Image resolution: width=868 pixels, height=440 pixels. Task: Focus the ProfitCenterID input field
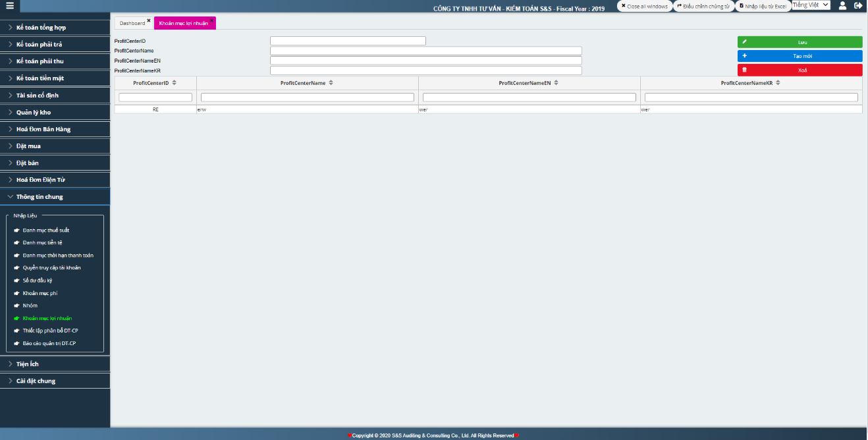(x=348, y=41)
